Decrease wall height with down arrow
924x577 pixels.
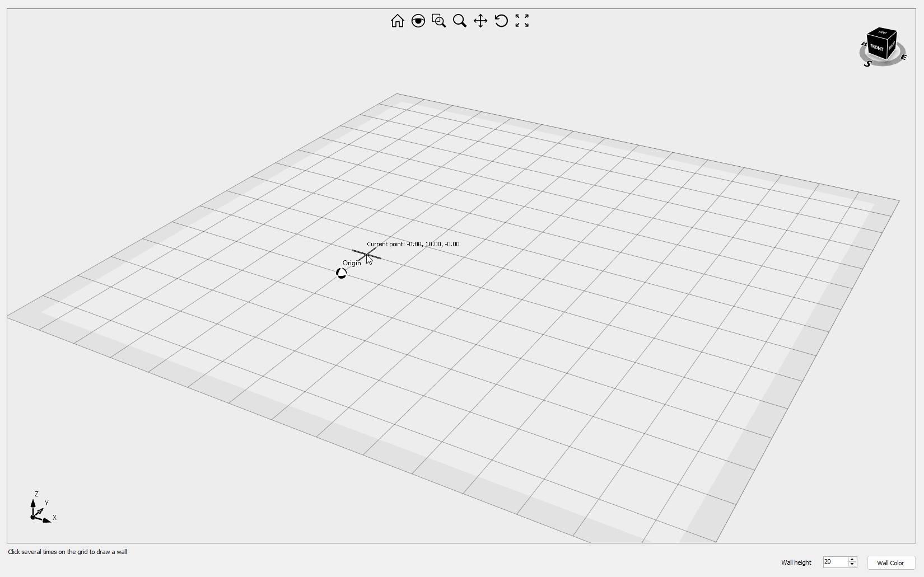(x=852, y=565)
